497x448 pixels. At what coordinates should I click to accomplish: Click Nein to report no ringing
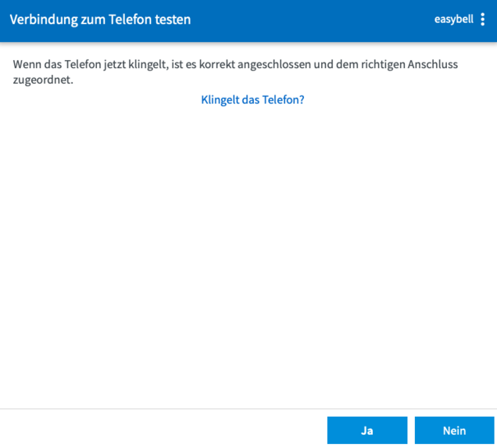pos(454,430)
